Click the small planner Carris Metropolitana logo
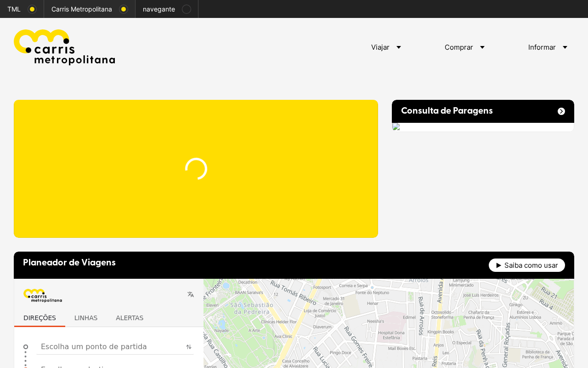588x368 pixels. (x=43, y=295)
